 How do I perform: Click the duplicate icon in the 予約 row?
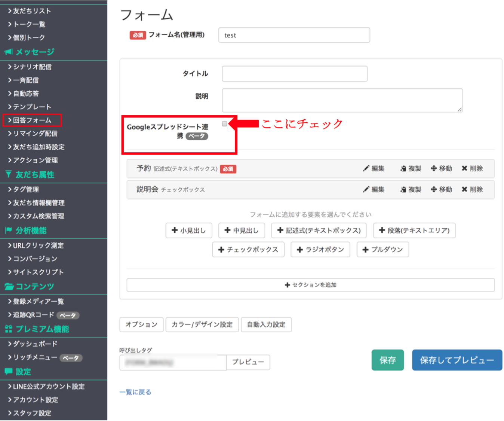pos(403,168)
